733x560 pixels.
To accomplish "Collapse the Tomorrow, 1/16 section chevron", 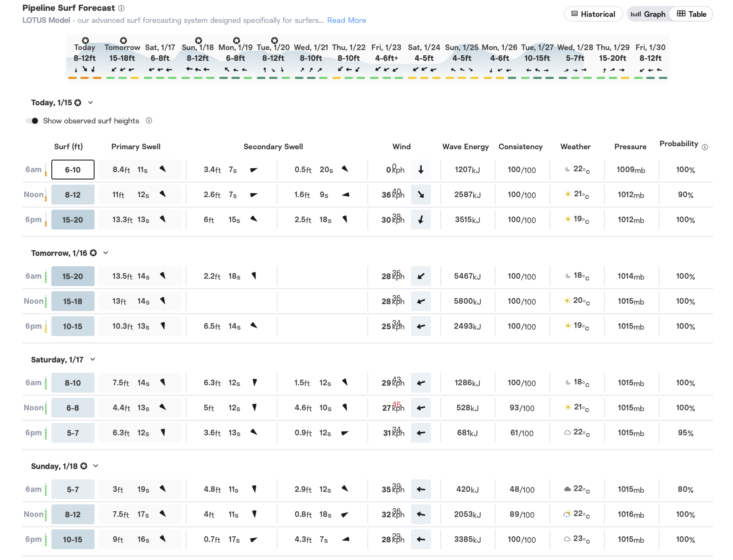I will pyautogui.click(x=106, y=253).
